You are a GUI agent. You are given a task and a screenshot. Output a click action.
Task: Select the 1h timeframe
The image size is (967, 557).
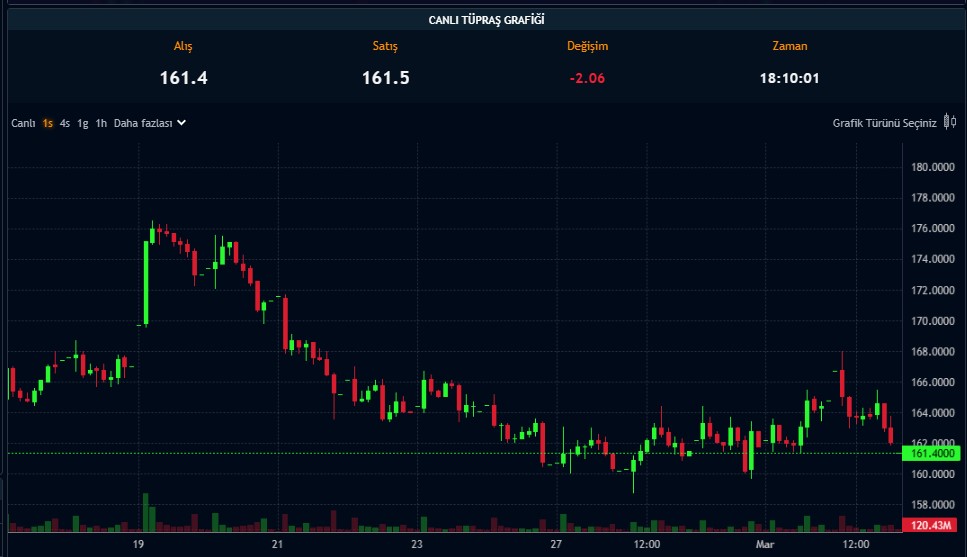[101, 123]
